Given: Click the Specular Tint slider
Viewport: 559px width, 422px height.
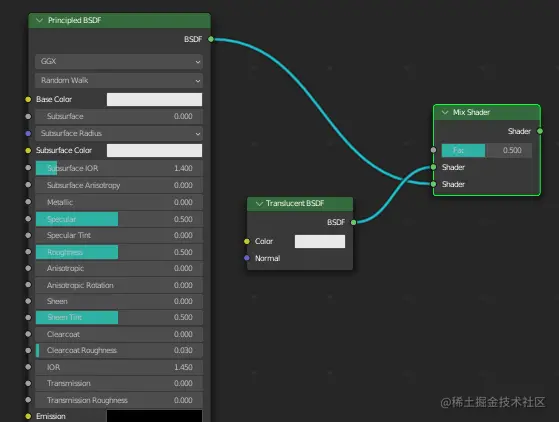Looking at the screenshot, I should point(119,235).
